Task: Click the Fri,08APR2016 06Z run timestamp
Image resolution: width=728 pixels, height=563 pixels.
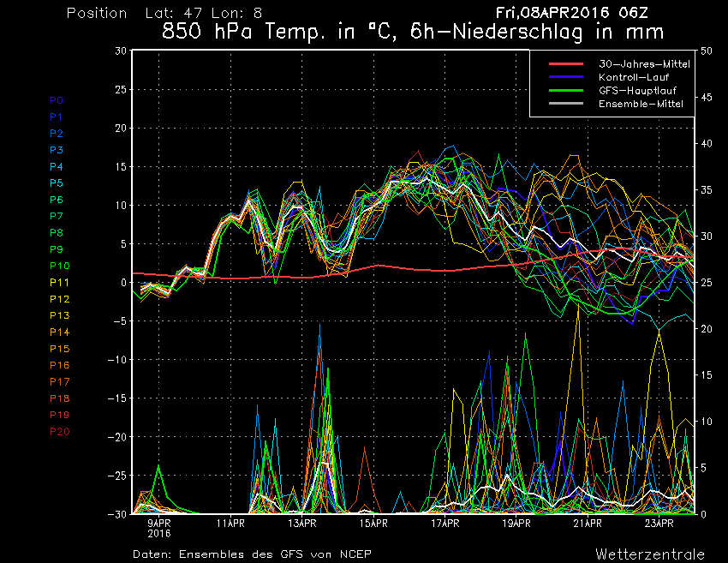Action: (571, 13)
